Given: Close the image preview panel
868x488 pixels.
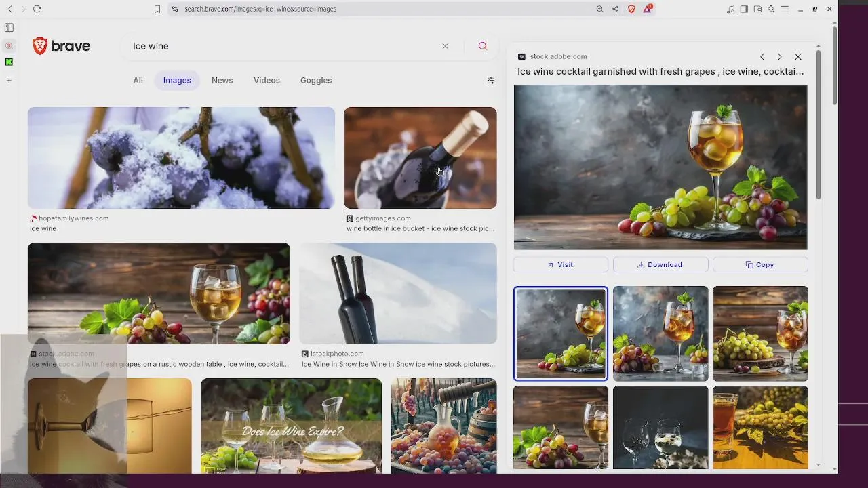Looking at the screenshot, I should (x=798, y=57).
